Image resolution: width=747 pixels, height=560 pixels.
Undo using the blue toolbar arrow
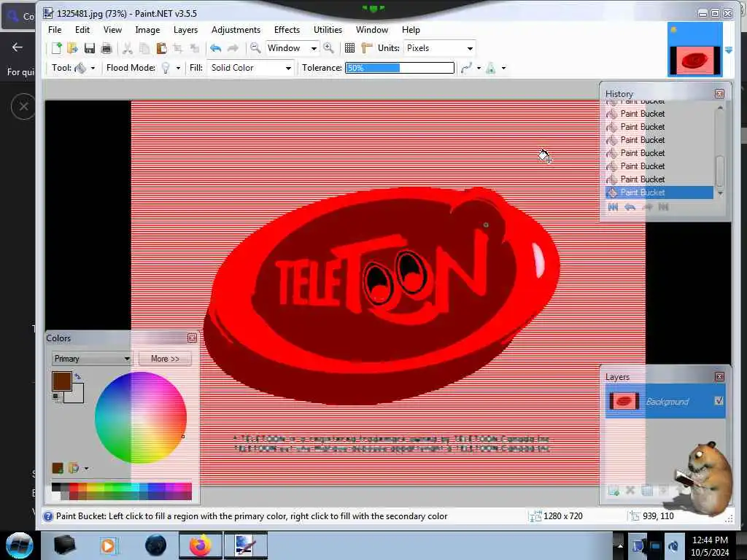tap(215, 48)
